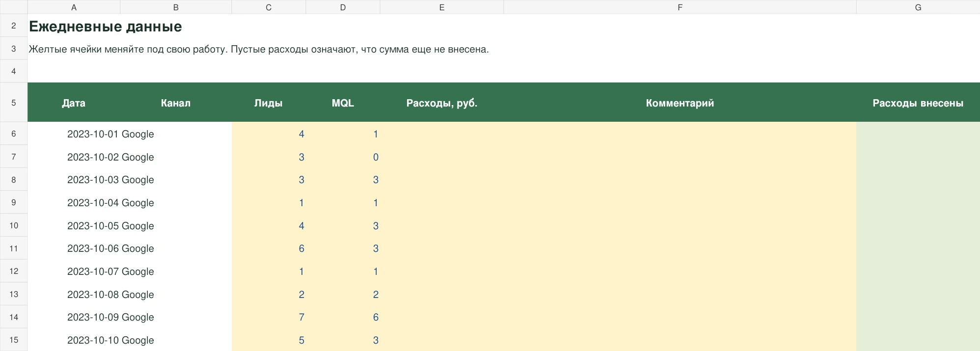
Task: Select comment cell for 2023-10-06 row
Action: pyautogui.click(x=680, y=248)
